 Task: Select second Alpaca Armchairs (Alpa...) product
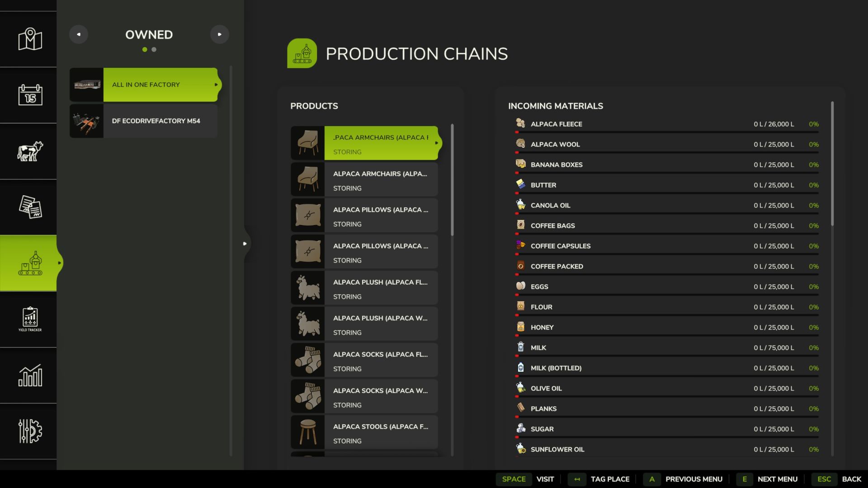364,179
